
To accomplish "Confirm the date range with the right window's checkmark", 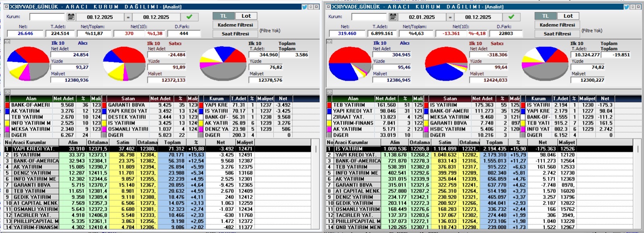I will click(x=511, y=17).
